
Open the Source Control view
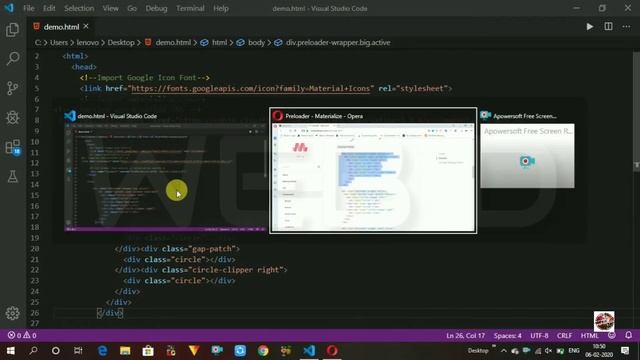(x=13, y=88)
